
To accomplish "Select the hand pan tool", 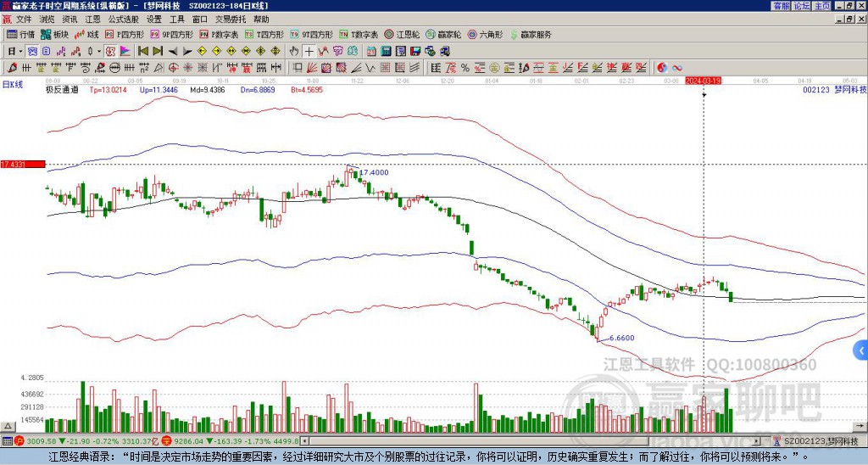I will pyautogui.click(x=294, y=52).
